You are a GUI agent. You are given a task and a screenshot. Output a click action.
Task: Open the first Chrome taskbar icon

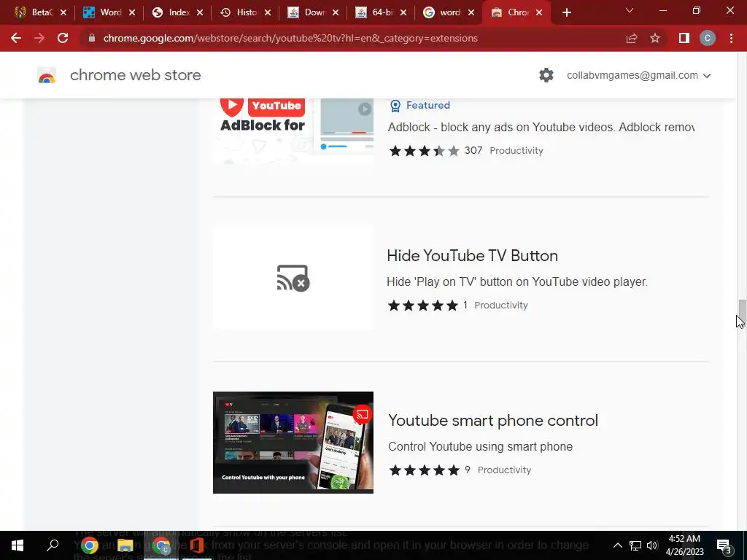coord(89,545)
